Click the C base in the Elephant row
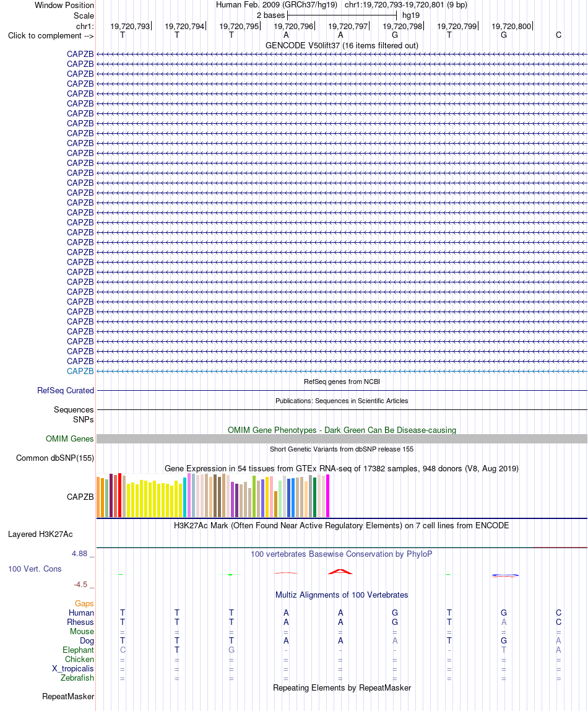Viewport: 588px width, 711px height. coord(123,650)
